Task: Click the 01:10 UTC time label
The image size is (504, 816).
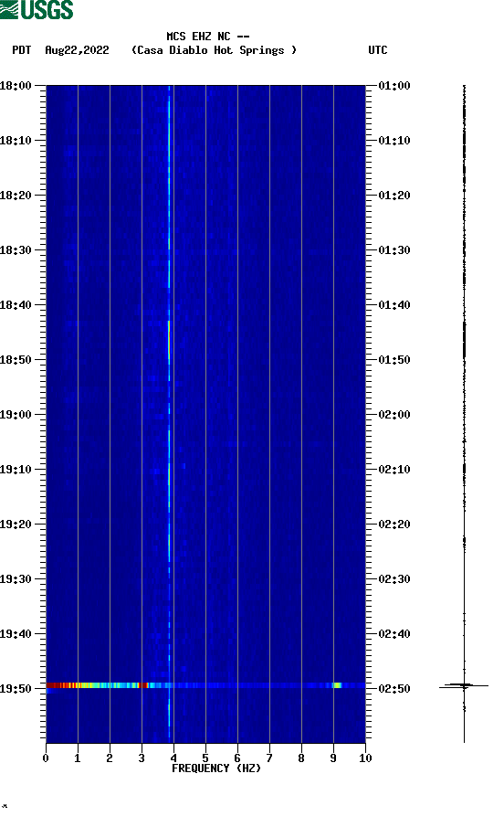Action: (394, 141)
